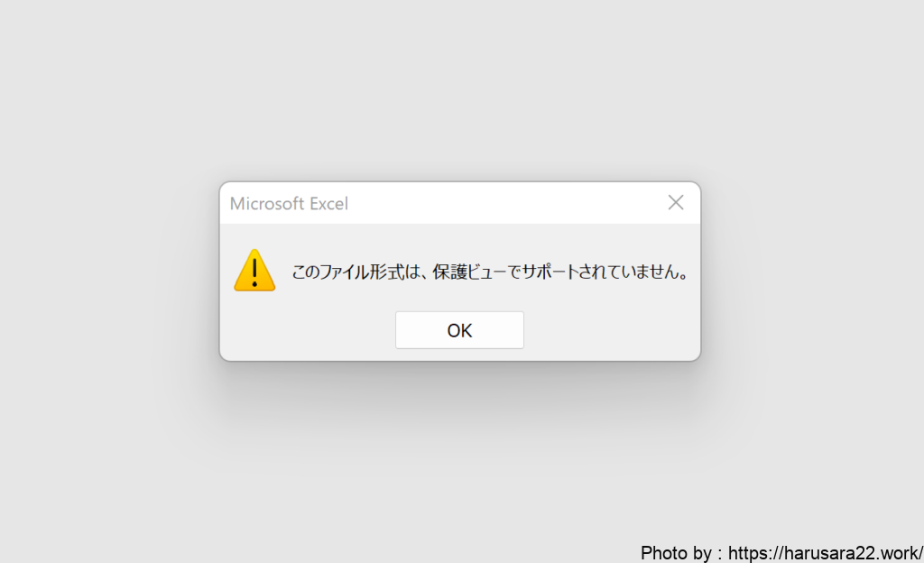This screenshot has height=563, width=924.
Task: Click the yellow warning triangle icon
Action: click(x=254, y=271)
